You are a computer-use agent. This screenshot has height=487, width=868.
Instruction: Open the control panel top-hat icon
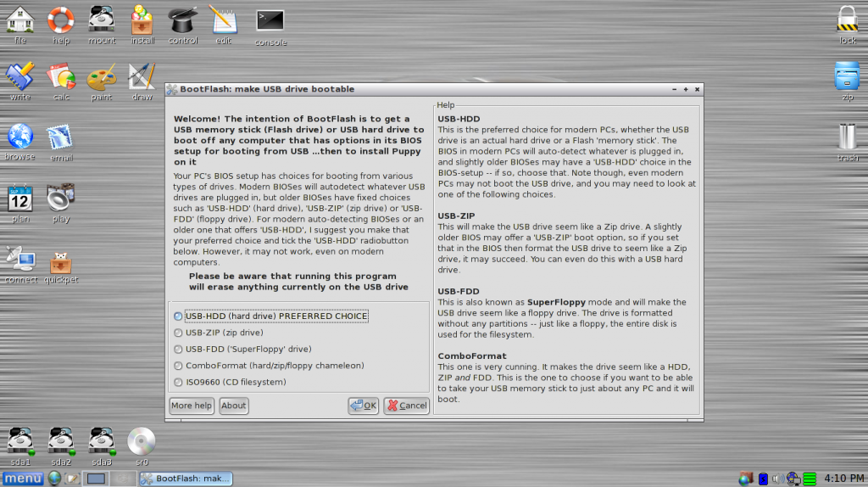click(x=183, y=20)
